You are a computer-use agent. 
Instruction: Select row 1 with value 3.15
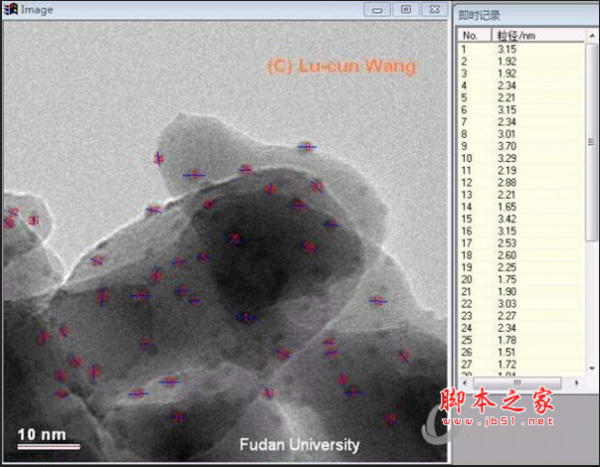click(x=521, y=49)
